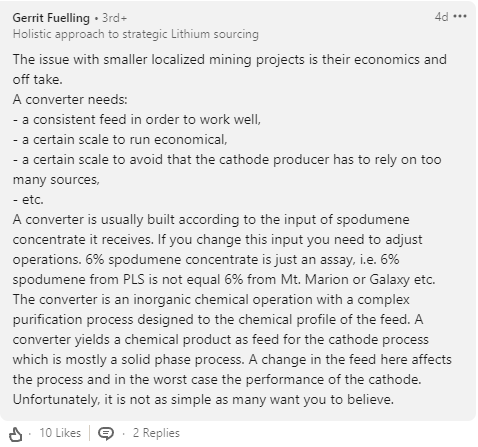The image size is (478, 447).
Task: Click the bullet a consistent feed in order
Action: (x=137, y=119)
